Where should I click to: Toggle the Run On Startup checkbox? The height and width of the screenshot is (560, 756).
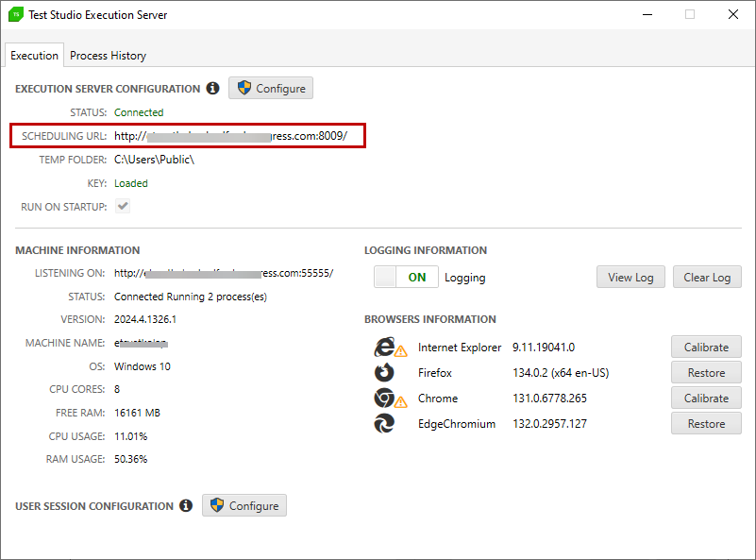click(123, 207)
